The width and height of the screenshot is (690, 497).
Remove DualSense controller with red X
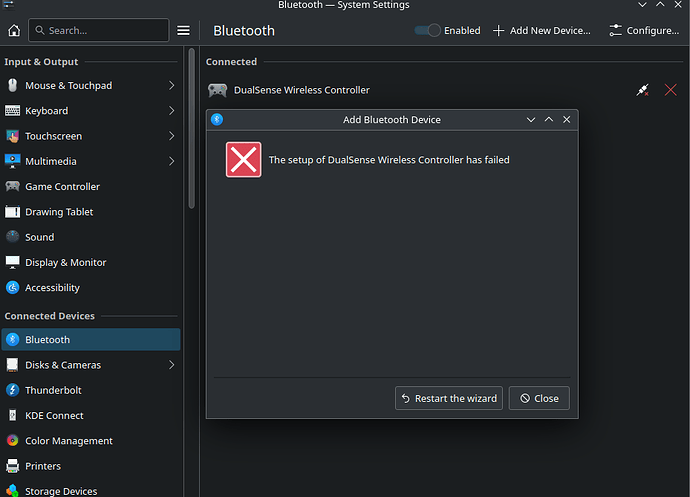pos(671,90)
